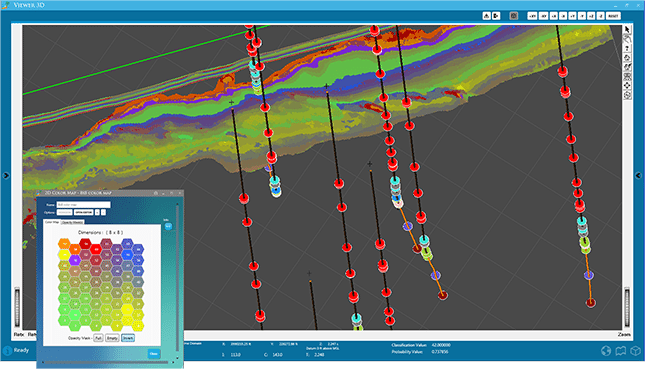Select the rotate tool in side toolbar

coord(627,58)
